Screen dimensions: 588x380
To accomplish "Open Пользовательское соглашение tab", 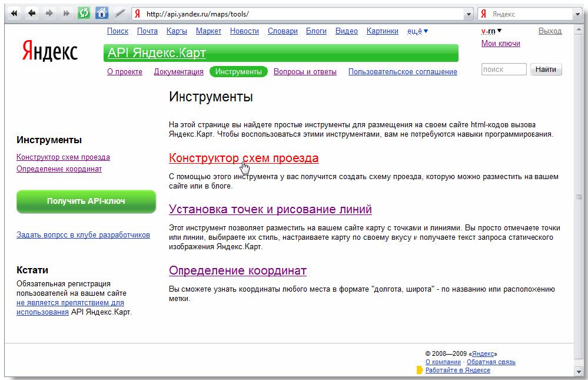I will [403, 72].
